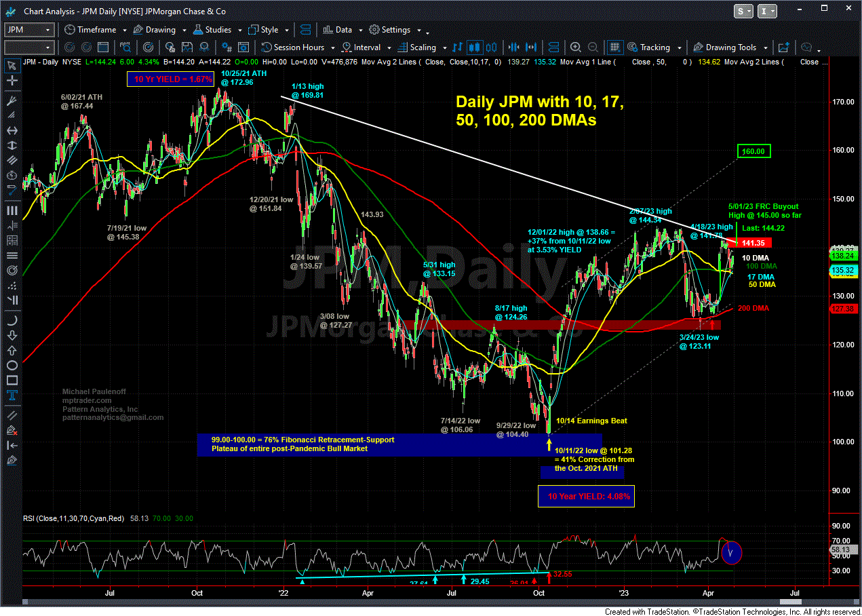Click the zoom in magnifier

click(576, 47)
